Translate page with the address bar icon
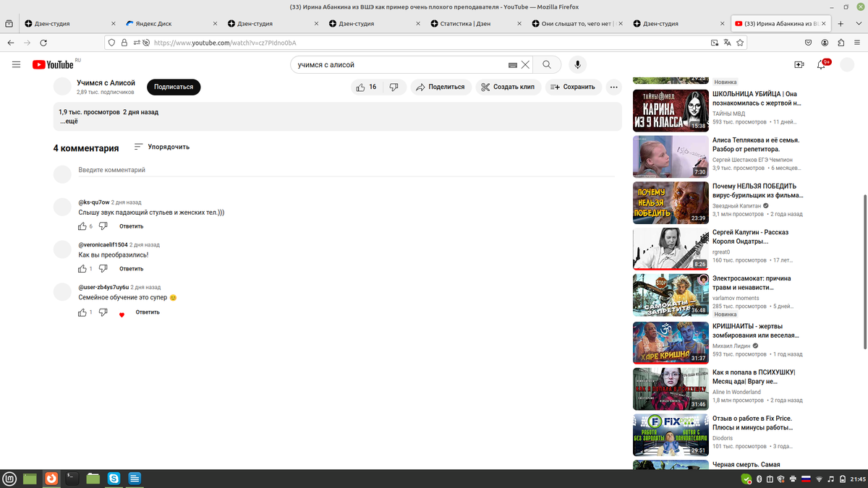This screenshot has height=488, width=868. click(x=727, y=43)
